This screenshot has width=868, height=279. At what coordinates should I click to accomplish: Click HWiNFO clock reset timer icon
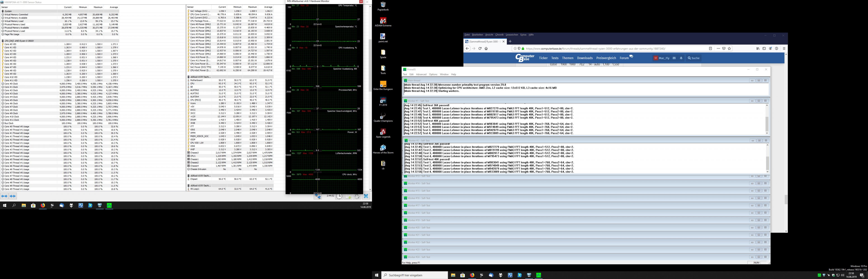pos(339,197)
